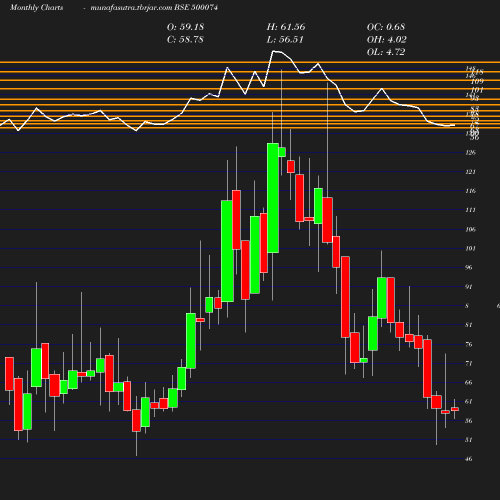Click the 81 price axis label

(x=469, y=325)
